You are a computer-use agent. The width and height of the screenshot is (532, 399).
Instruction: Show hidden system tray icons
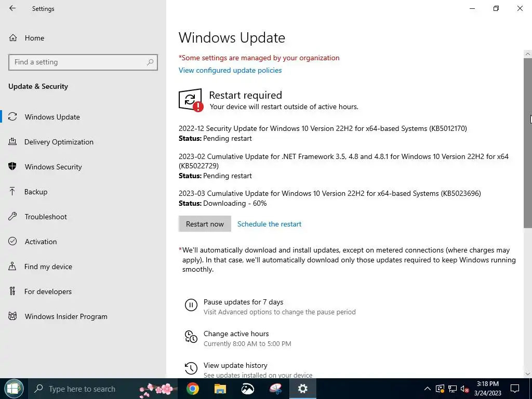point(428,389)
